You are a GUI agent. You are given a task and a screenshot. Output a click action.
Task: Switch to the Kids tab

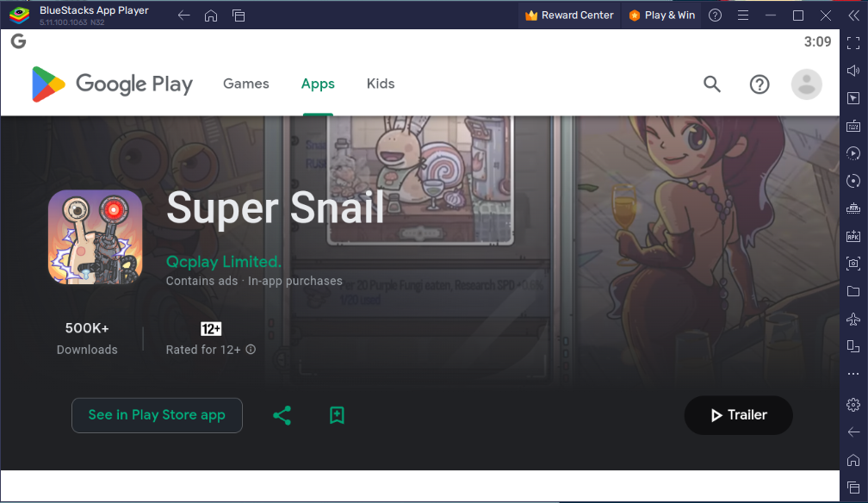pos(381,84)
